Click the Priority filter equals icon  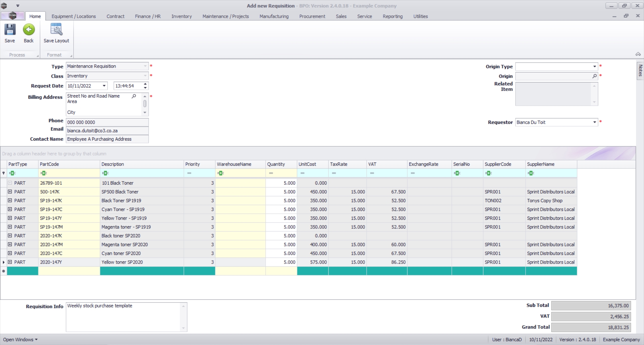click(x=189, y=173)
